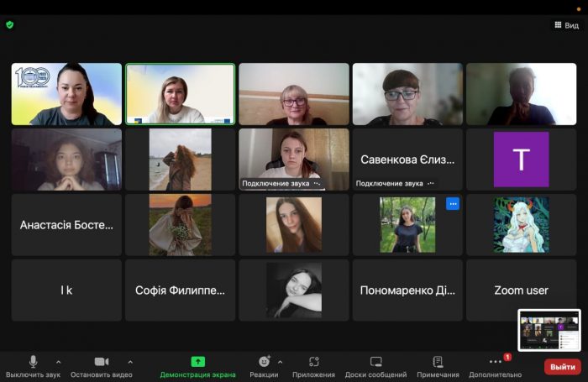The image size is (588, 382).
Task: Select the purple T avatar tile
Action: click(x=521, y=160)
